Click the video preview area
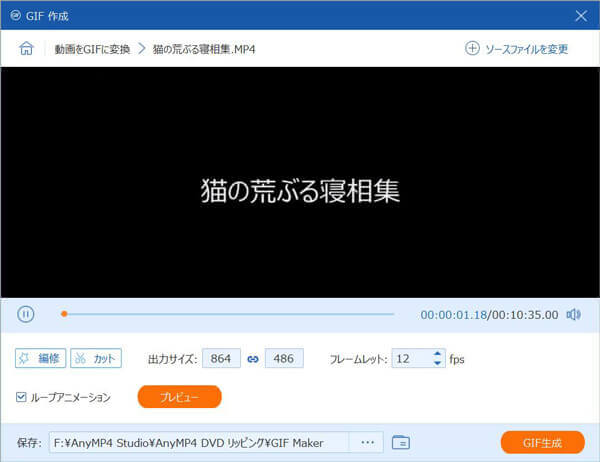Screen dimensions: 600x462 click(300, 182)
